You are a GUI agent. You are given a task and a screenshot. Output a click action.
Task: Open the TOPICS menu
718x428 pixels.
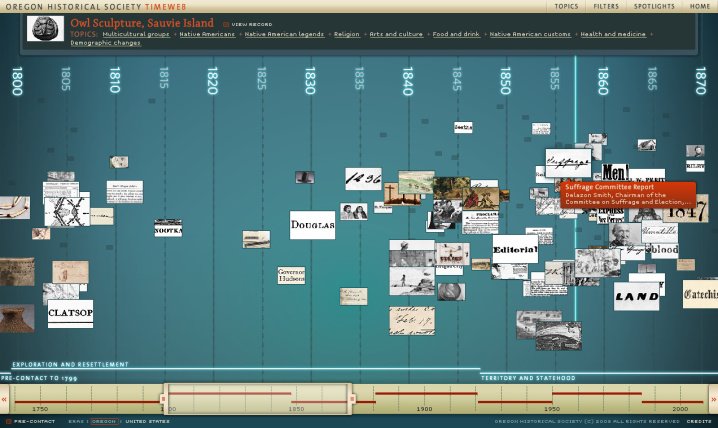(x=566, y=6)
